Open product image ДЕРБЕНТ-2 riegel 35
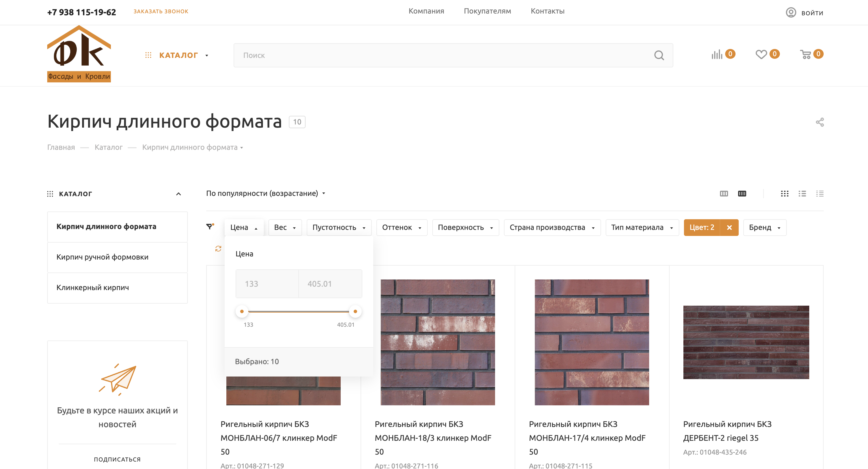The image size is (868, 469). (746, 342)
